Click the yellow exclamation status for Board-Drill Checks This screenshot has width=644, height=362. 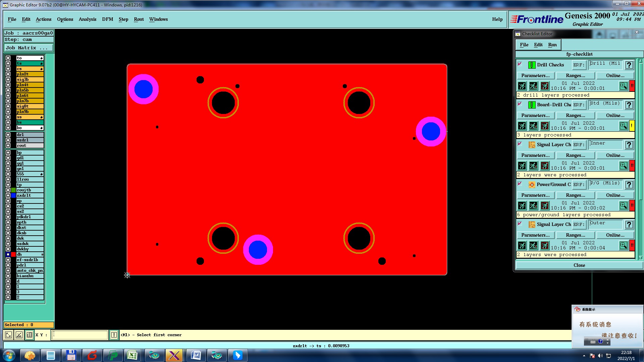[x=632, y=126]
